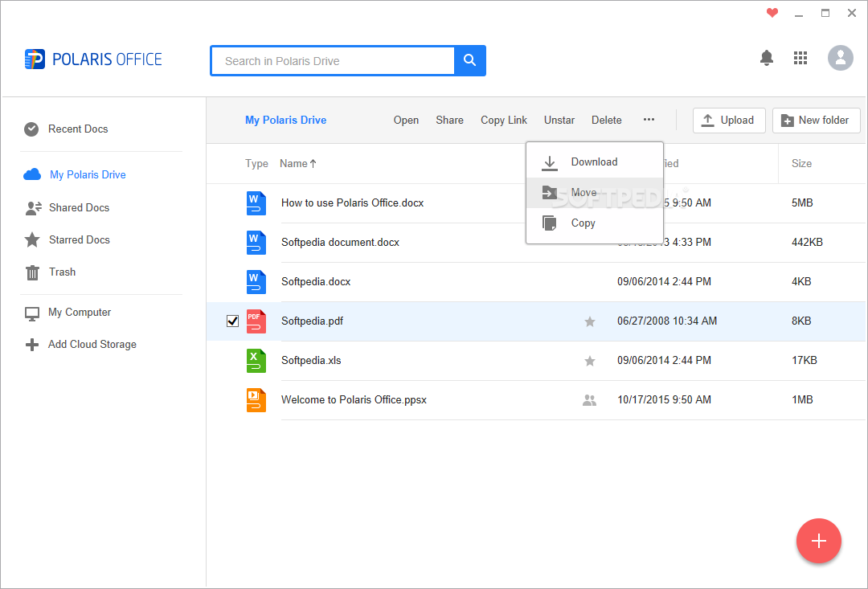Click the My Computer monitor icon

(32, 313)
